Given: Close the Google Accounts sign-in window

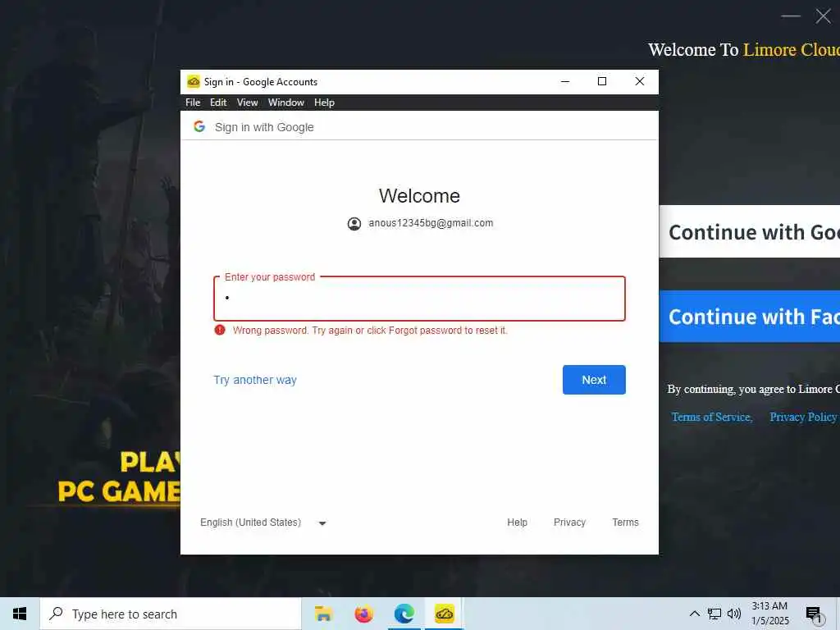Looking at the screenshot, I should [x=640, y=81].
